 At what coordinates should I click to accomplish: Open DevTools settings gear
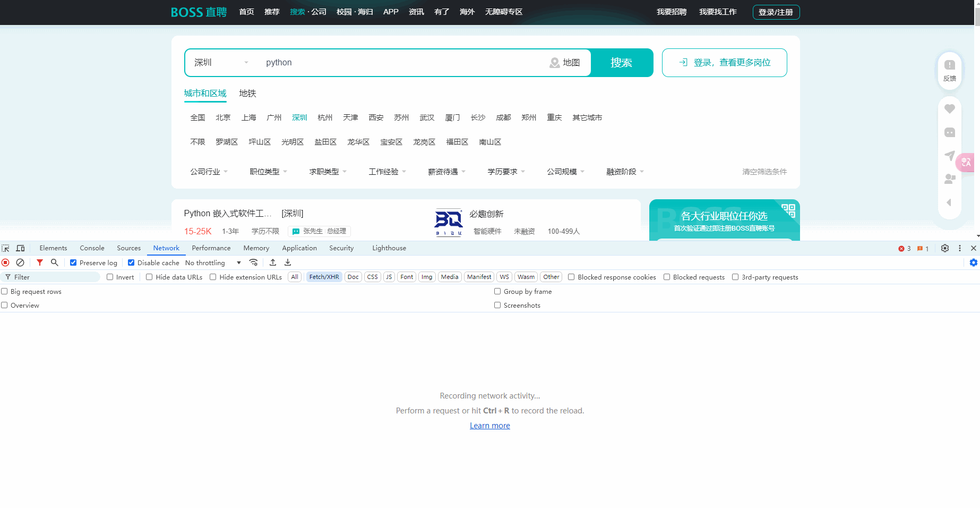coord(945,248)
